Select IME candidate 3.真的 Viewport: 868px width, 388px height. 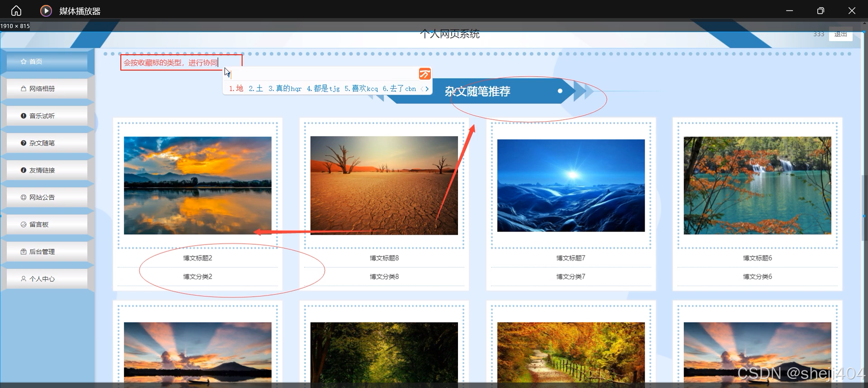[x=285, y=89]
